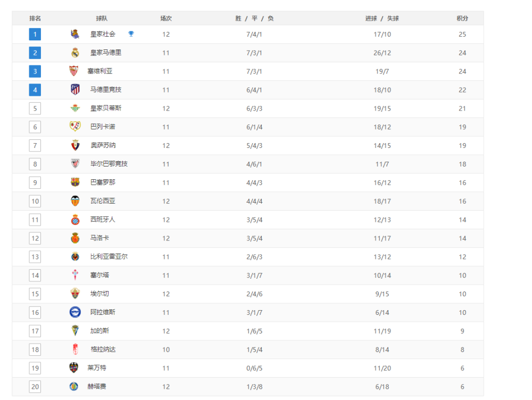The height and width of the screenshot is (400, 532).
Task: Click the Valencia bat crest icon
Action: 75,201
